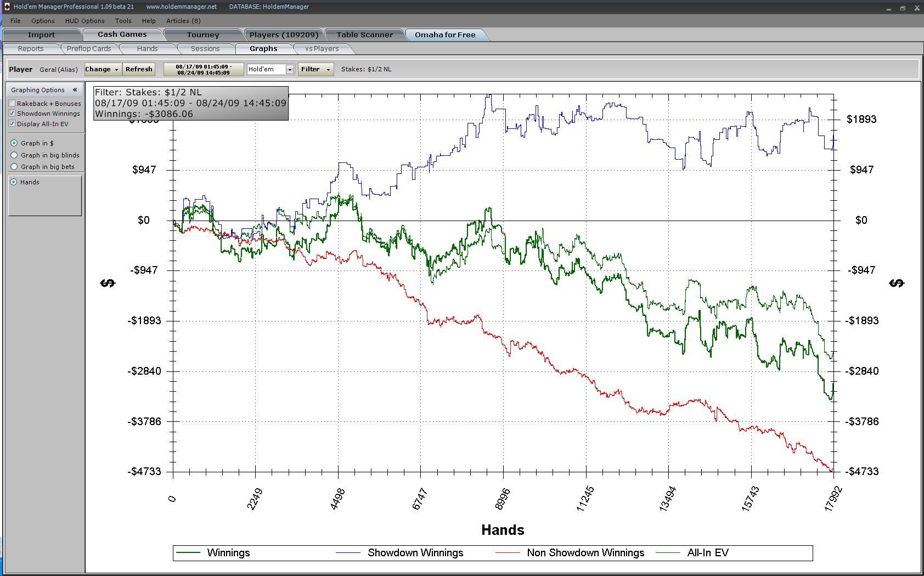Restore the window with the restore icon

[903, 8]
